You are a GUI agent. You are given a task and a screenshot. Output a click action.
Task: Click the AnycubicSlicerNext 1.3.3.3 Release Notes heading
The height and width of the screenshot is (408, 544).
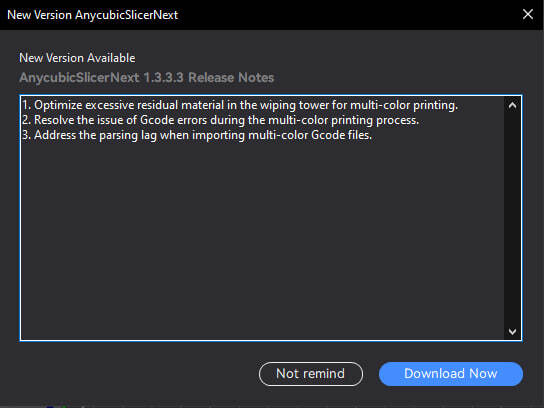click(146, 78)
